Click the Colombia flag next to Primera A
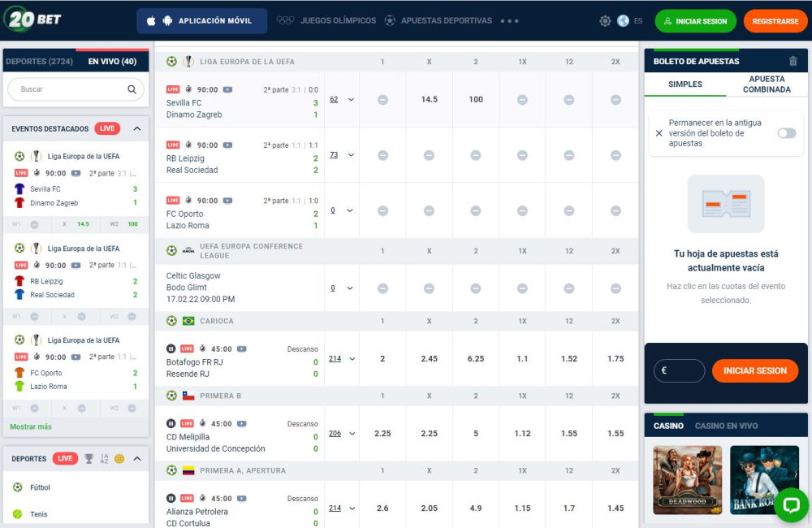The width and height of the screenshot is (812, 528). [x=188, y=470]
